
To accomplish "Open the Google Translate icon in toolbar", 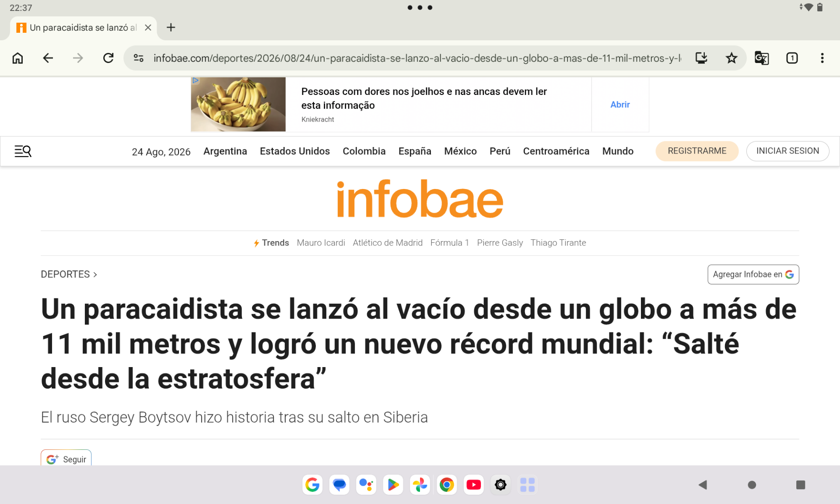I will pos(761,58).
